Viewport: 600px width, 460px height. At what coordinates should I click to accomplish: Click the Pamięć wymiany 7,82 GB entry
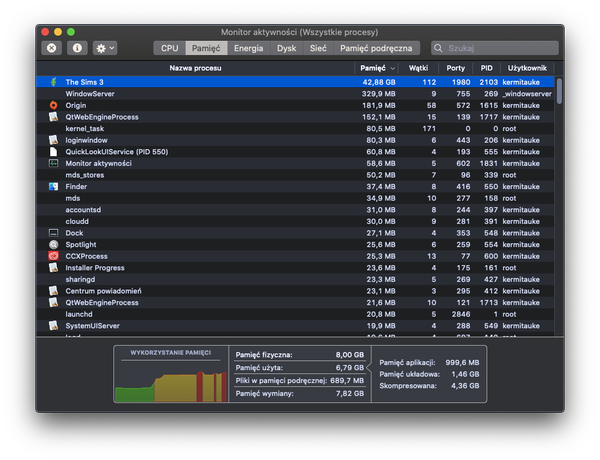click(300, 393)
